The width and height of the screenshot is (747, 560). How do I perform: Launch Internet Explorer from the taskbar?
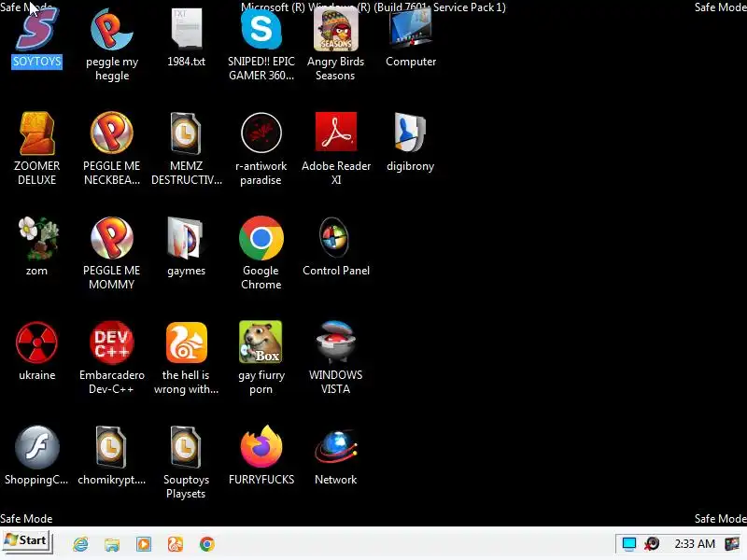pos(80,544)
